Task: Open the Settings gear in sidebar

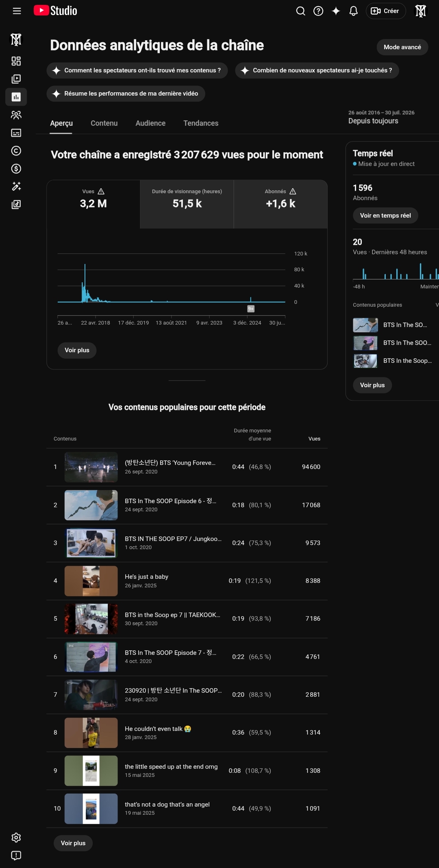Action: coord(16,837)
